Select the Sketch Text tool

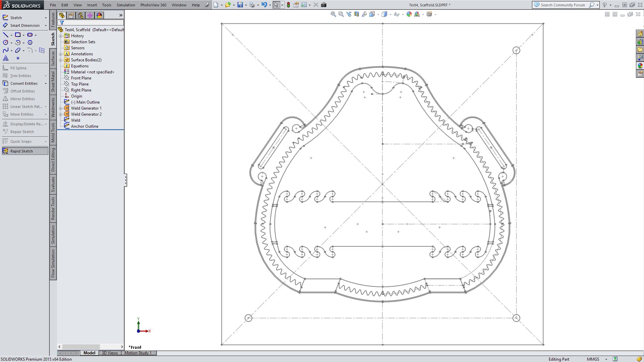pyautogui.click(x=6, y=58)
